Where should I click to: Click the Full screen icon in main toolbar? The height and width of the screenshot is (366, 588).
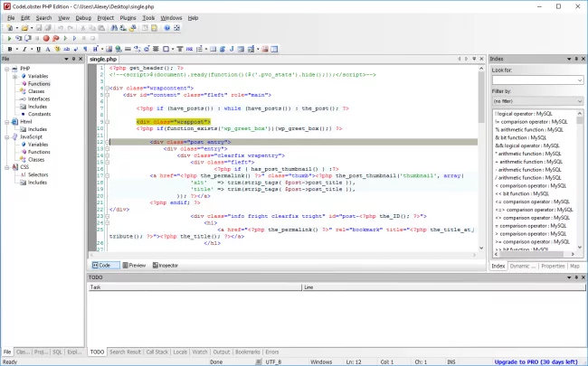click(176, 28)
